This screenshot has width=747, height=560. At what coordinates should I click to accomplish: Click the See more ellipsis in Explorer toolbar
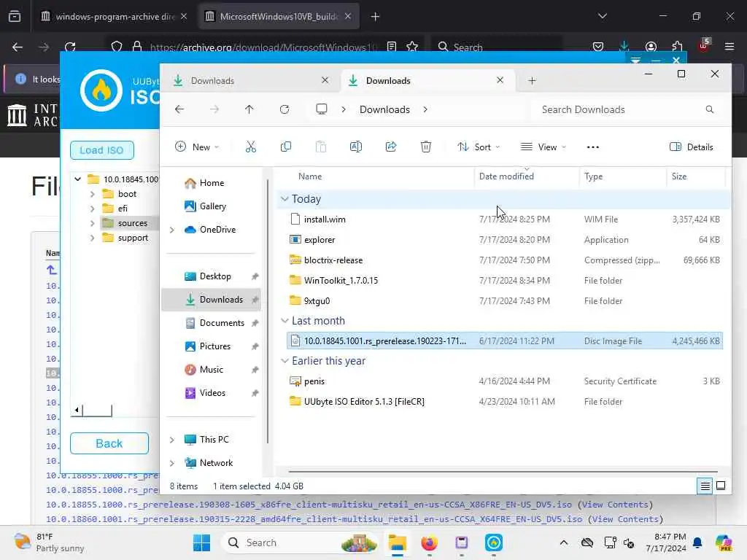[x=593, y=147]
